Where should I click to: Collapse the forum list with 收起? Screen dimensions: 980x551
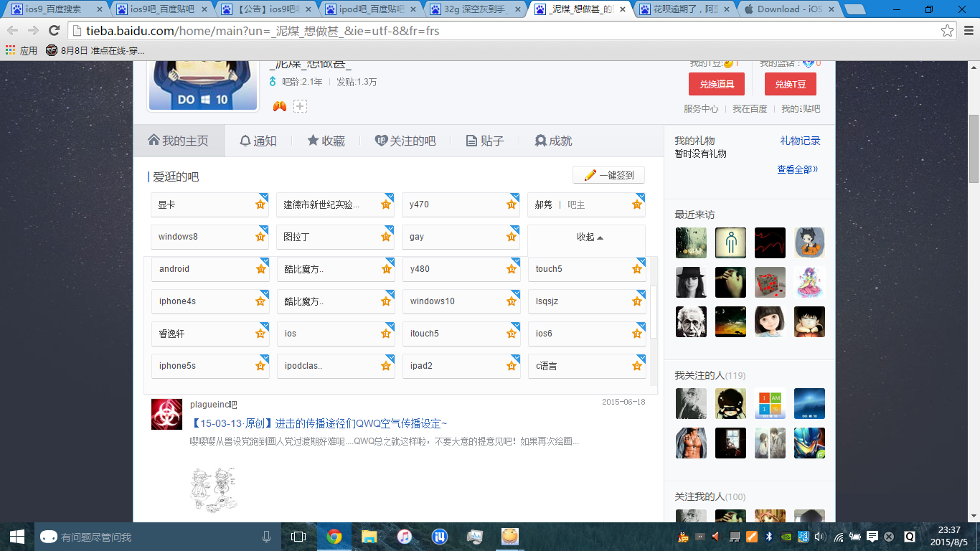590,237
